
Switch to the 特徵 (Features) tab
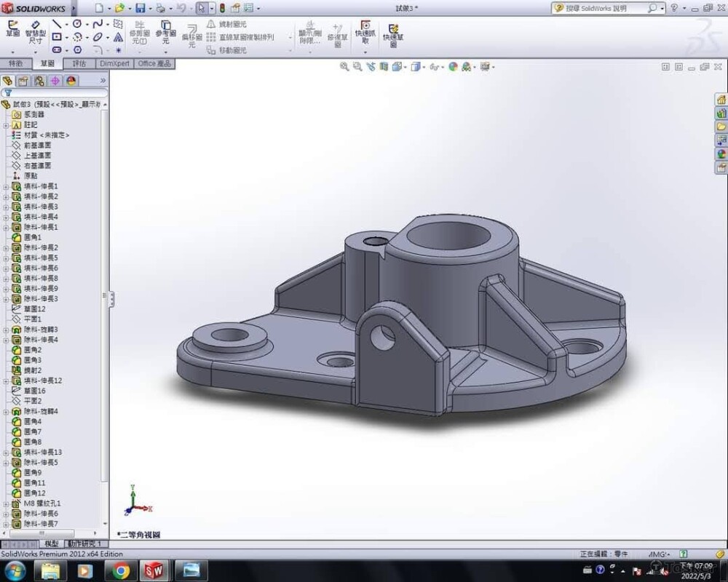click(x=15, y=64)
